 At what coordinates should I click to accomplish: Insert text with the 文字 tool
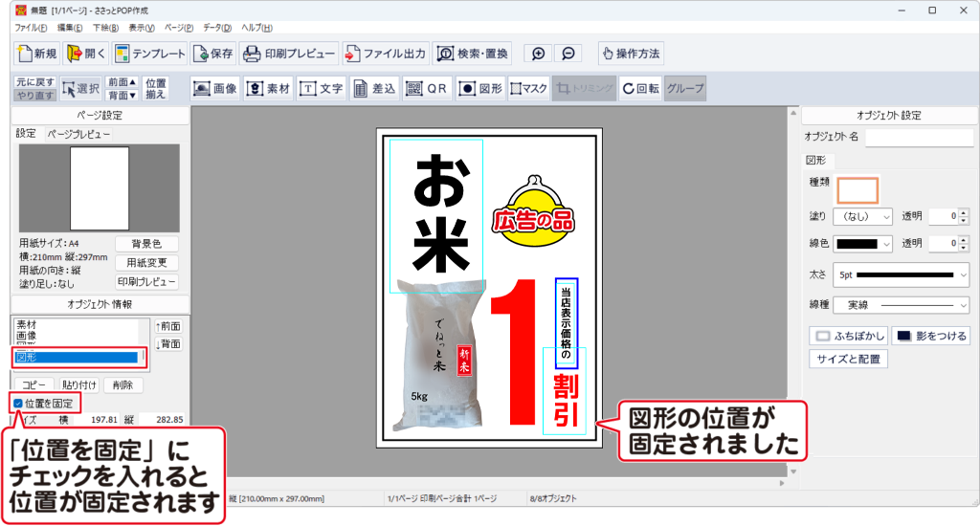tap(321, 88)
